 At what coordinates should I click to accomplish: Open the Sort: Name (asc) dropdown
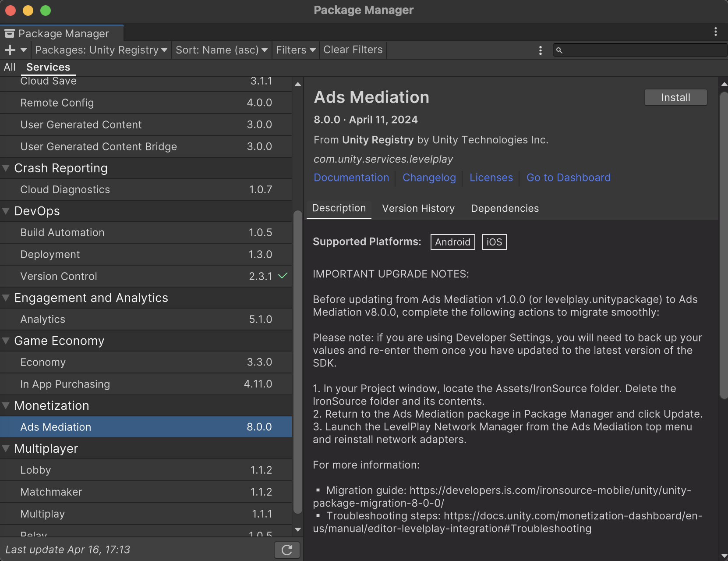click(x=222, y=50)
